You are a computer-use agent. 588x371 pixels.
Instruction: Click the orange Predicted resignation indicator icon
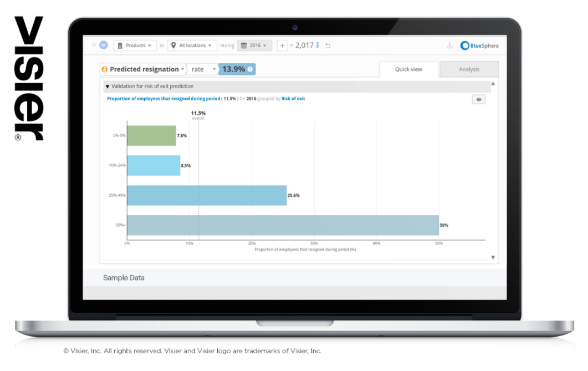click(105, 69)
